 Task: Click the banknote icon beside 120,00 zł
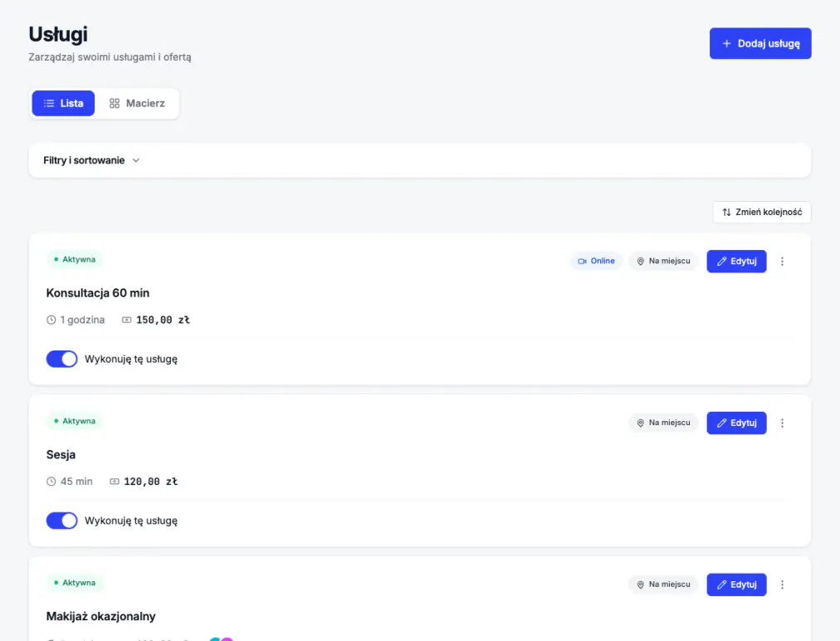click(x=114, y=482)
